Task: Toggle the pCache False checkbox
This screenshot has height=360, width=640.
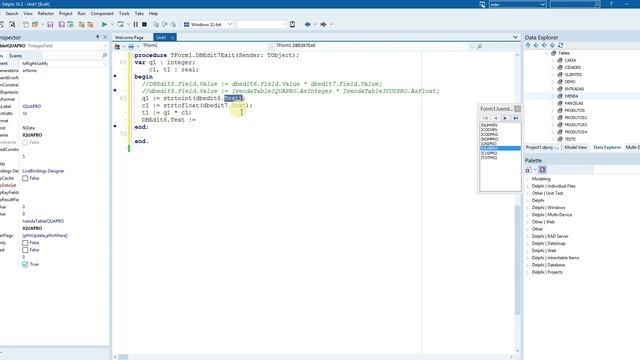Action: [x=25, y=178]
